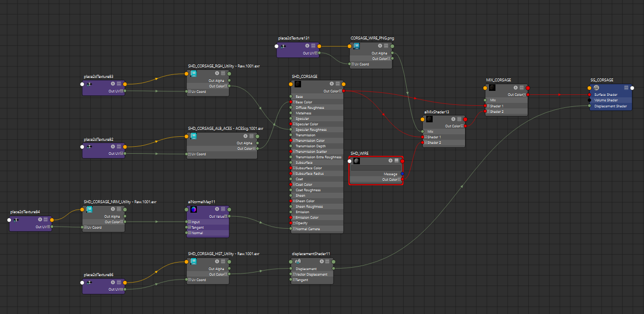
Task: Click the place2dTexture83 node type icon
Action: (89, 84)
